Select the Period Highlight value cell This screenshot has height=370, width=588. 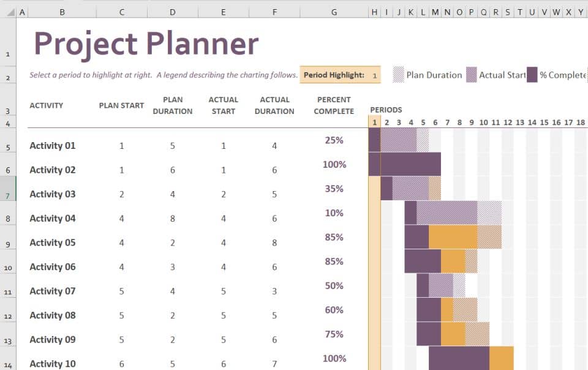coord(375,75)
